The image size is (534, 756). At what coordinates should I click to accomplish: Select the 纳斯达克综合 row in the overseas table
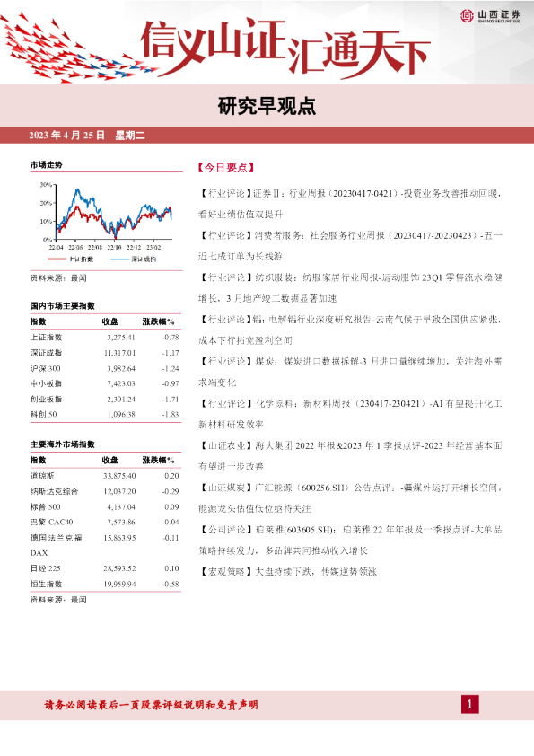pos(105,491)
